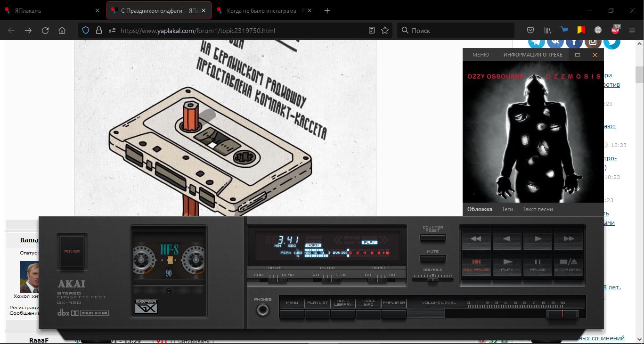Open a new browser tab
This screenshot has width=644, height=344.
[327, 10]
